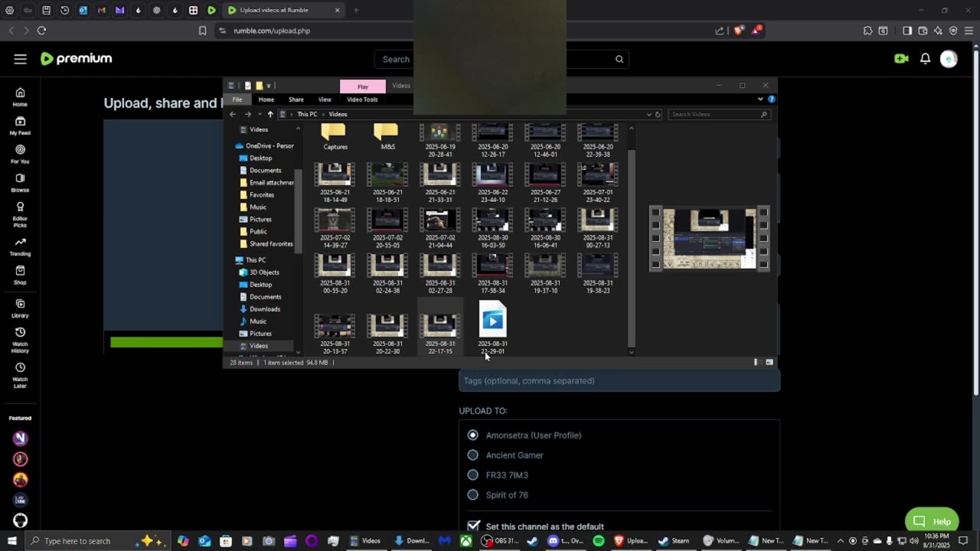The height and width of the screenshot is (551, 980).
Task: Click the Windows Start button
Action: [x=11, y=541]
